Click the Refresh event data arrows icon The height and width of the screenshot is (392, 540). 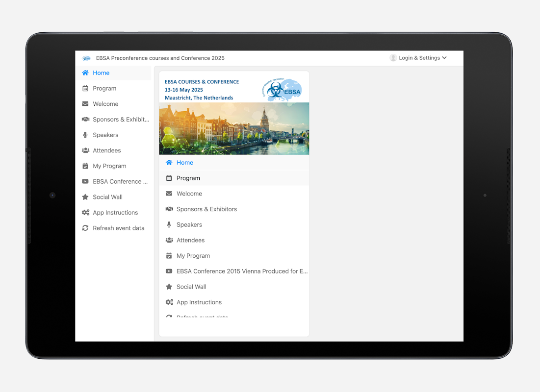85,228
